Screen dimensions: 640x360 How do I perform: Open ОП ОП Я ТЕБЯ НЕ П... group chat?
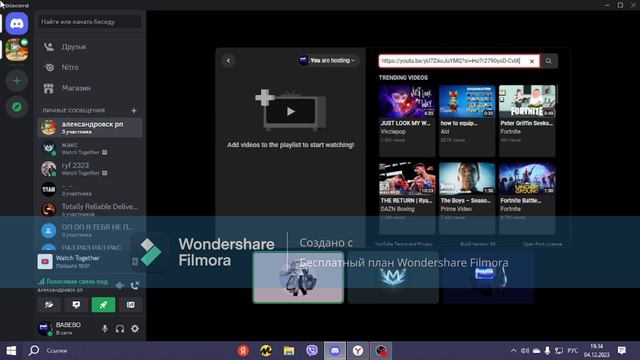coord(90,231)
